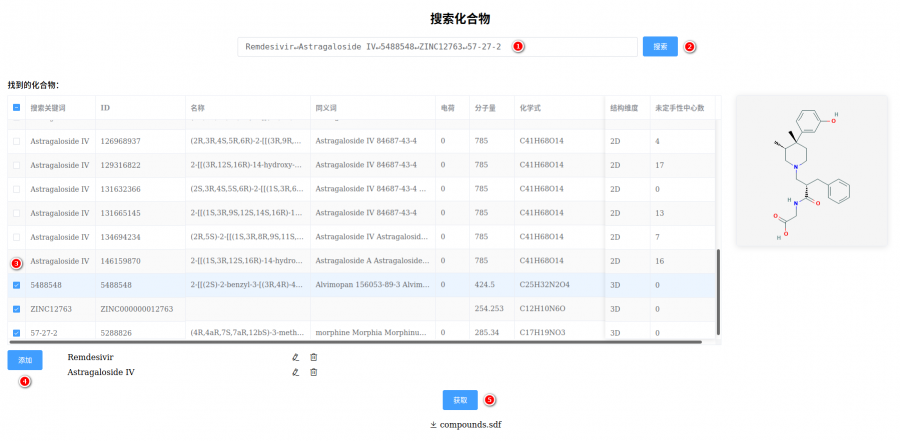Viewport: 900px width, 441px height.
Task: Click the download icon beside compounds.sdf
Action: (x=433, y=425)
